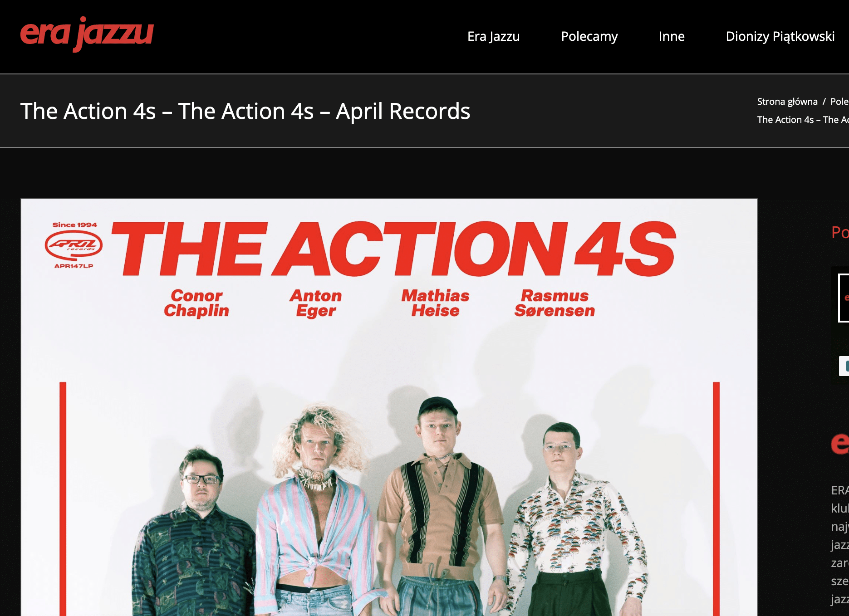849x616 pixels.
Task: Open the Polecamy menu item
Action: tap(589, 36)
